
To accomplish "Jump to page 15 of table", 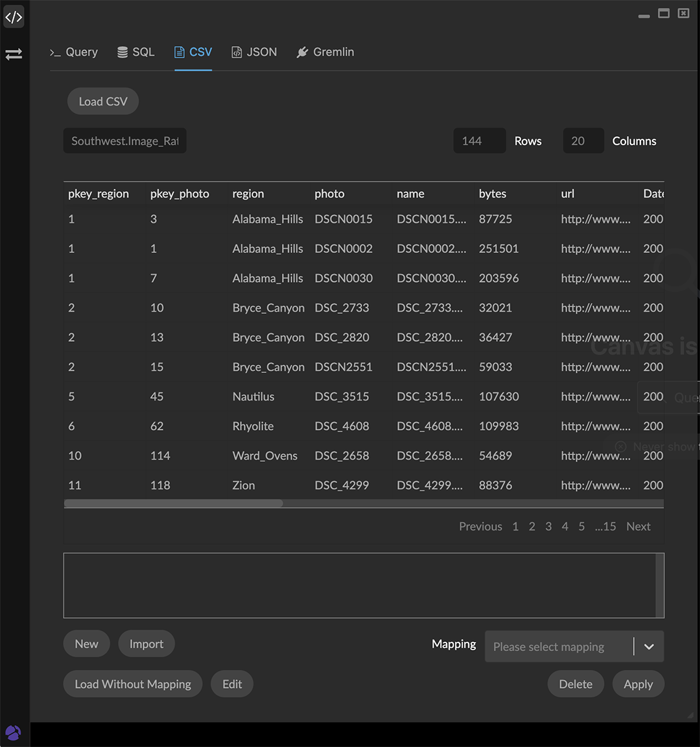I will (605, 527).
